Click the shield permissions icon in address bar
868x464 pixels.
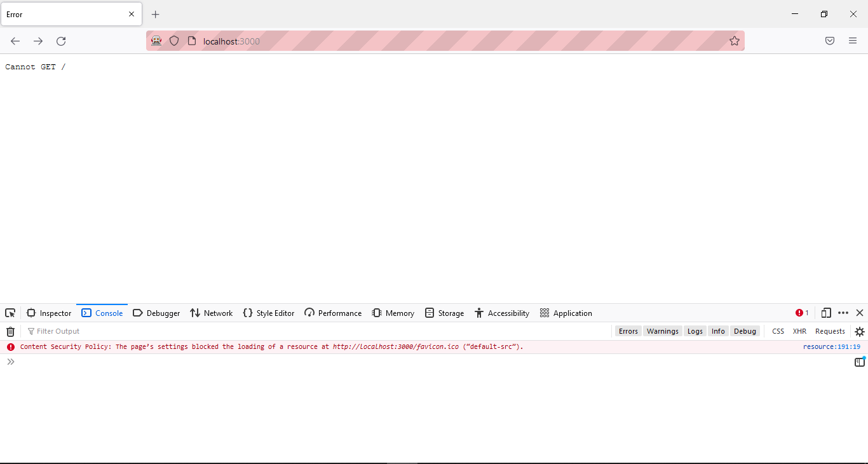click(174, 41)
